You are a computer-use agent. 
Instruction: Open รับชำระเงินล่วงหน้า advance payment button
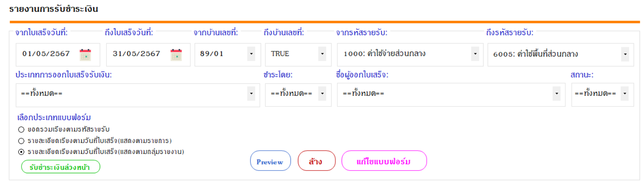coord(60,167)
